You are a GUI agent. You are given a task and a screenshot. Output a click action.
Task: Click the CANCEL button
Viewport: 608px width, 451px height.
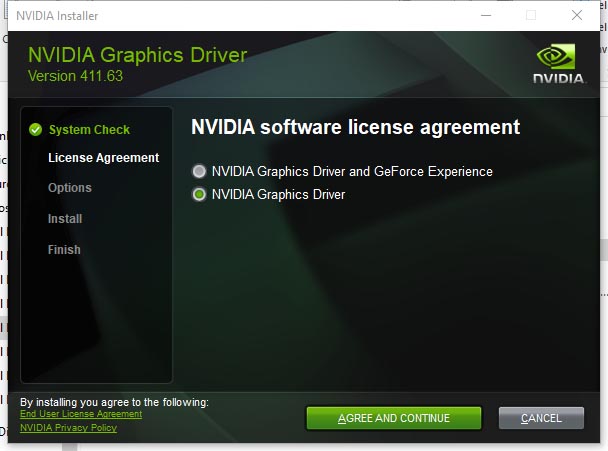point(541,418)
